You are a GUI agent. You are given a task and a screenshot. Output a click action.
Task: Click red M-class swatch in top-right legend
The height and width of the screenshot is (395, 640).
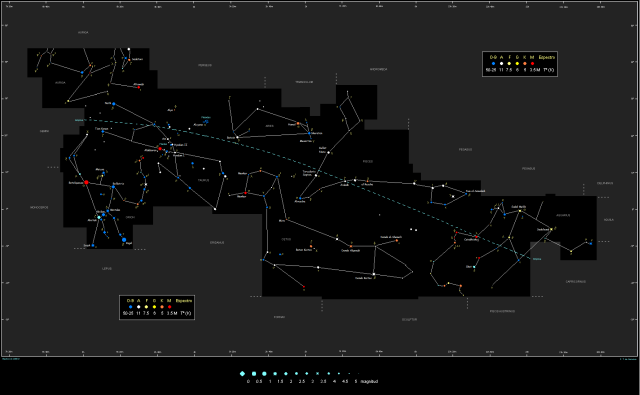[x=532, y=64]
